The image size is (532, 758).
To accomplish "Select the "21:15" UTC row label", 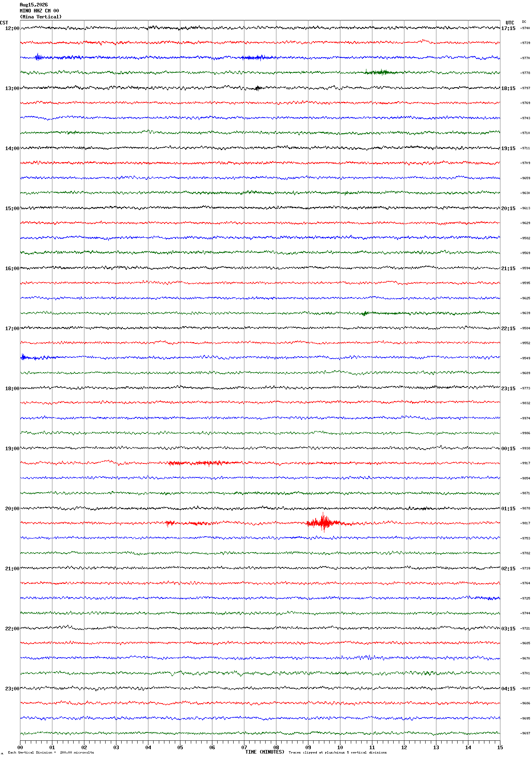I will coord(508,269).
